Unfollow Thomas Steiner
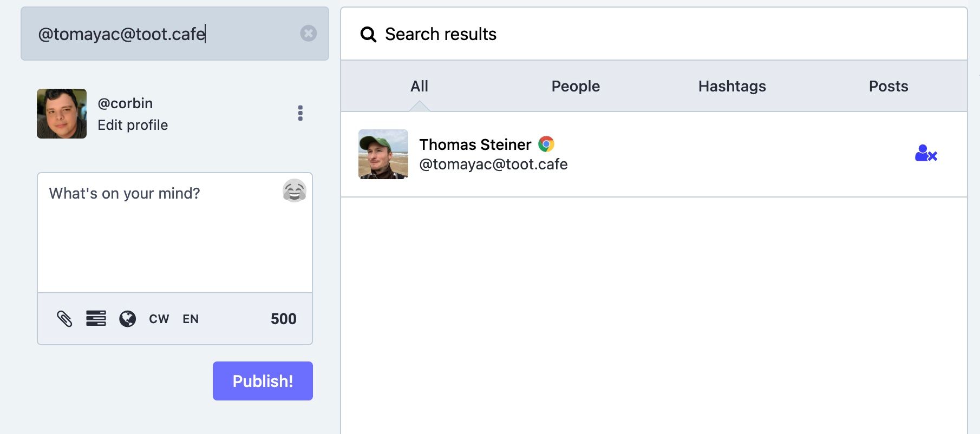 coord(926,154)
